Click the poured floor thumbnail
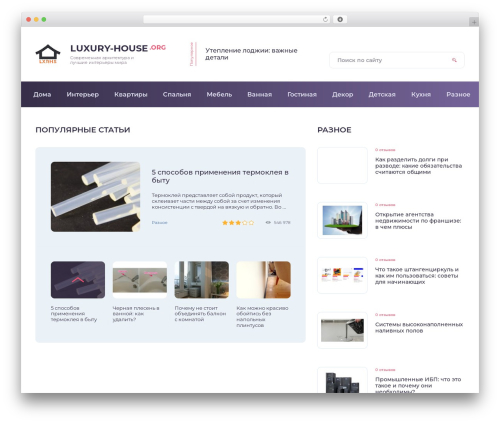Viewport: 500px width, 423px height. [x=342, y=330]
